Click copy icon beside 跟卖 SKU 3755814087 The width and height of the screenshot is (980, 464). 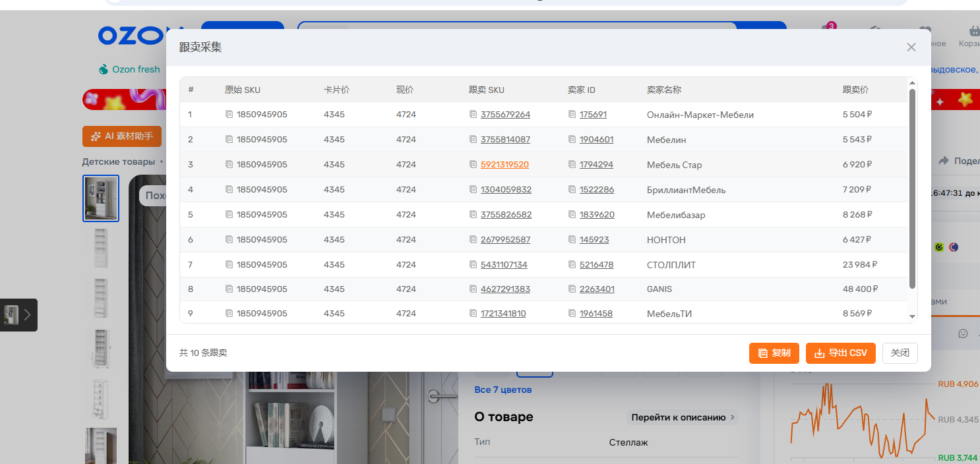tap(473, 140)
